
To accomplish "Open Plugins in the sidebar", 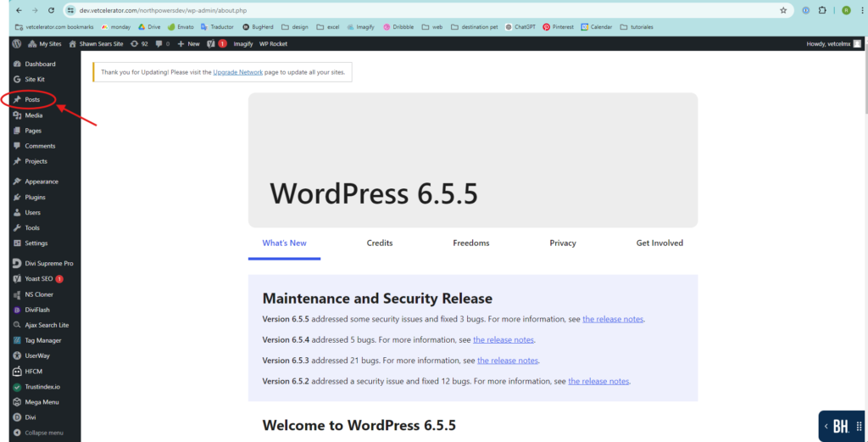I will [x=35, y=197].
